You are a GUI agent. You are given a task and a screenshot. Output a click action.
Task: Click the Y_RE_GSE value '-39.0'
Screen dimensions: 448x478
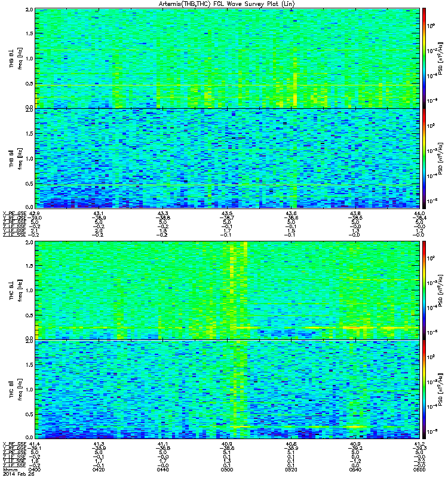click(35, 217)
